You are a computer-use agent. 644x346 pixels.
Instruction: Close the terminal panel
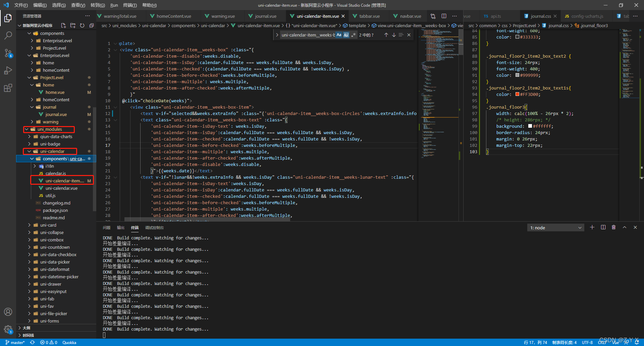coord(635,227)
